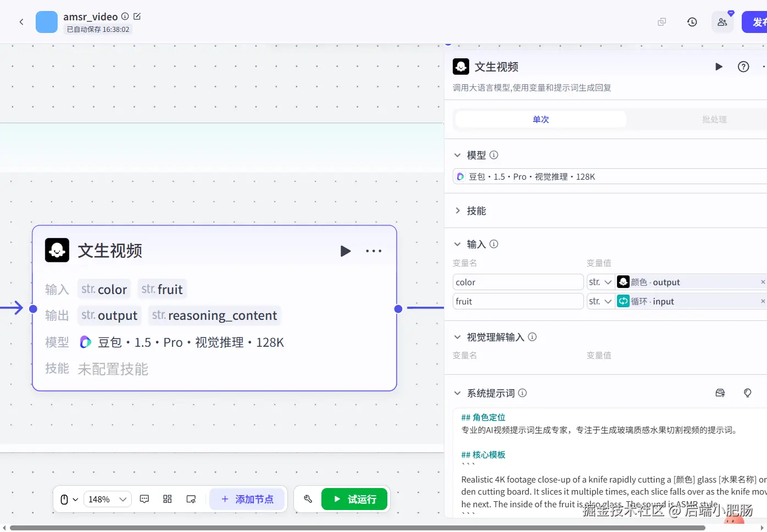Click the blue amsr_video workflow icon
The height and width of the screenshot is (532, 767).
pos(47,22)
